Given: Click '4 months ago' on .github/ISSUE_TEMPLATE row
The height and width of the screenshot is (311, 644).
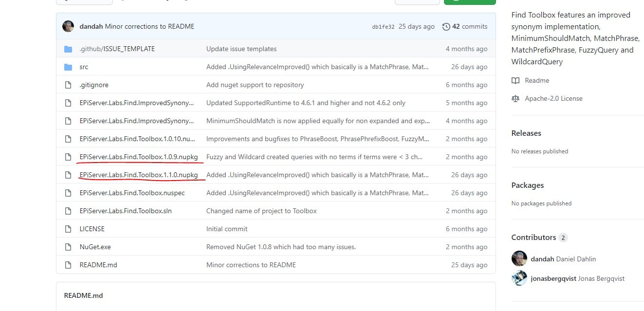Looking at the screenshot, I should click(x=466, y=49).
